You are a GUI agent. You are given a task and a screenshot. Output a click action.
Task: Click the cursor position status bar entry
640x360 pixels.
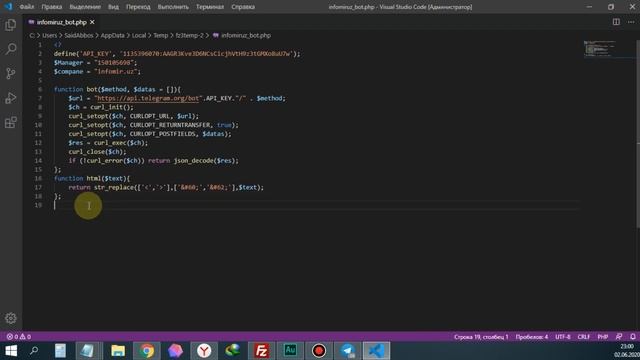click(481, 337)
